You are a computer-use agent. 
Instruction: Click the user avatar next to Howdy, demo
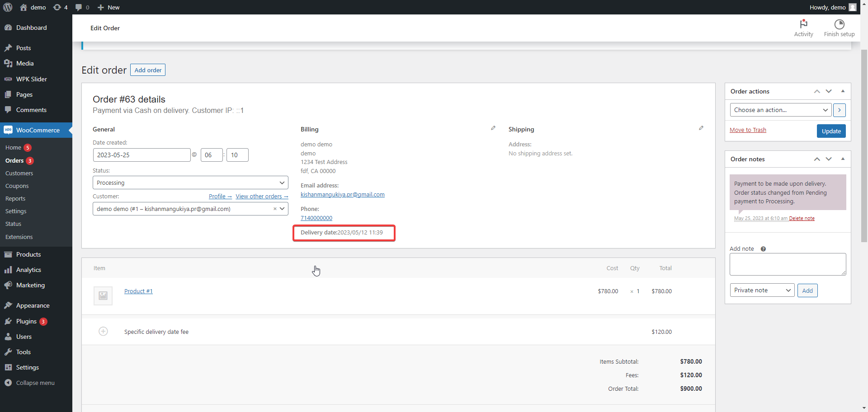pyautogui.click(x=853, y=7)
